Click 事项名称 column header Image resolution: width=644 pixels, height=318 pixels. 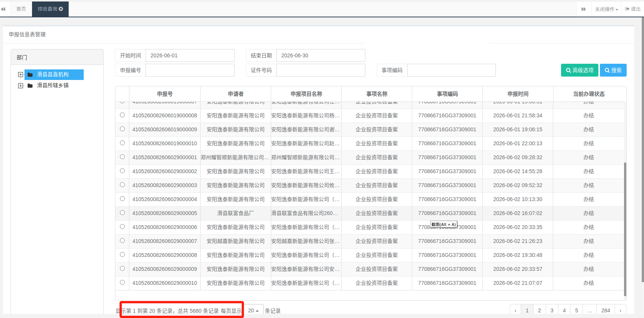coord(377,94)
